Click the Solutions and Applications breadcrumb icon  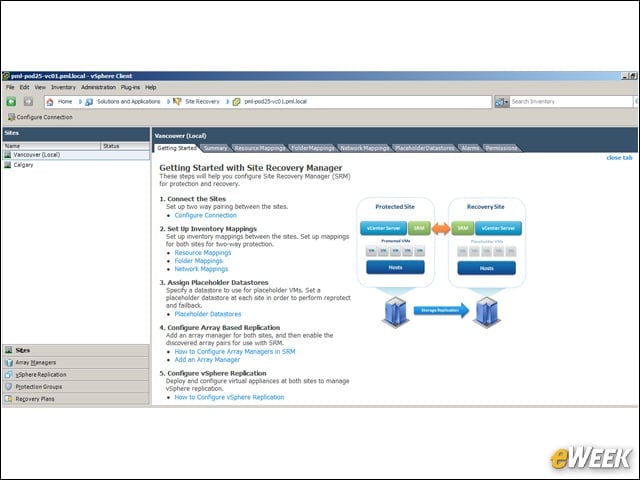[89, 102]
